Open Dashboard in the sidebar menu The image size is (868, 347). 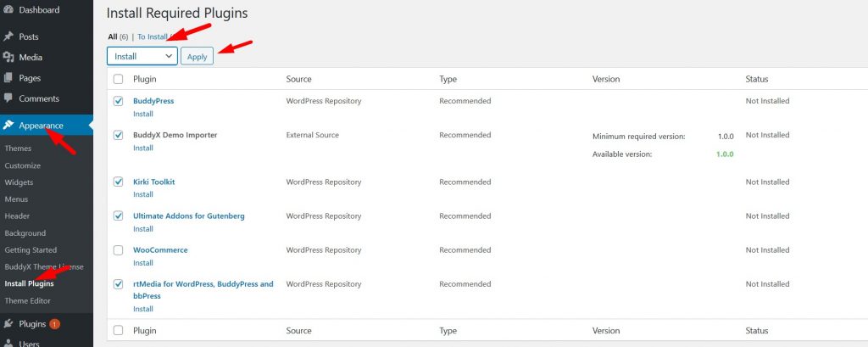pos(39,10)
